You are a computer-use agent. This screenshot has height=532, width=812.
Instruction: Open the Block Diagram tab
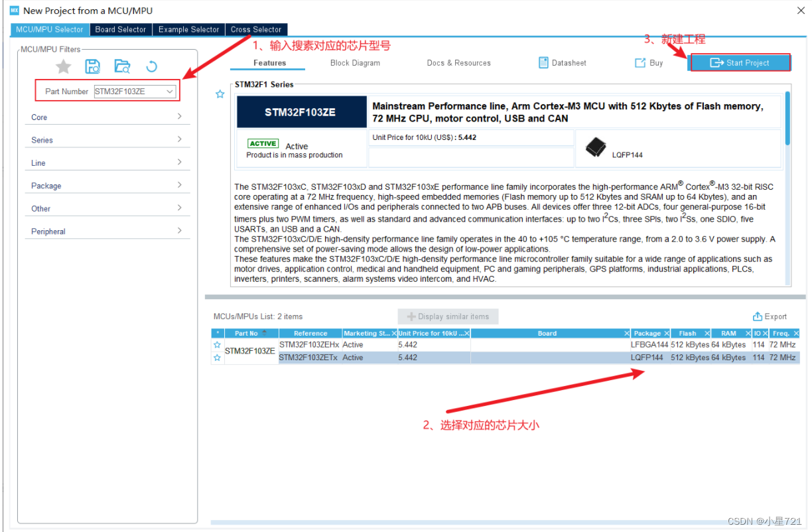[x=355, y=63]
